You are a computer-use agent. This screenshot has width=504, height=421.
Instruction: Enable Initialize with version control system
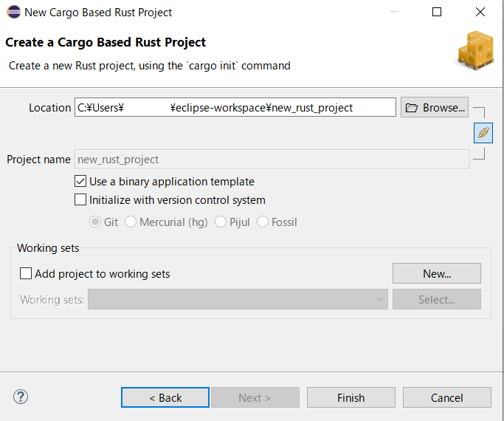[80, 200]
